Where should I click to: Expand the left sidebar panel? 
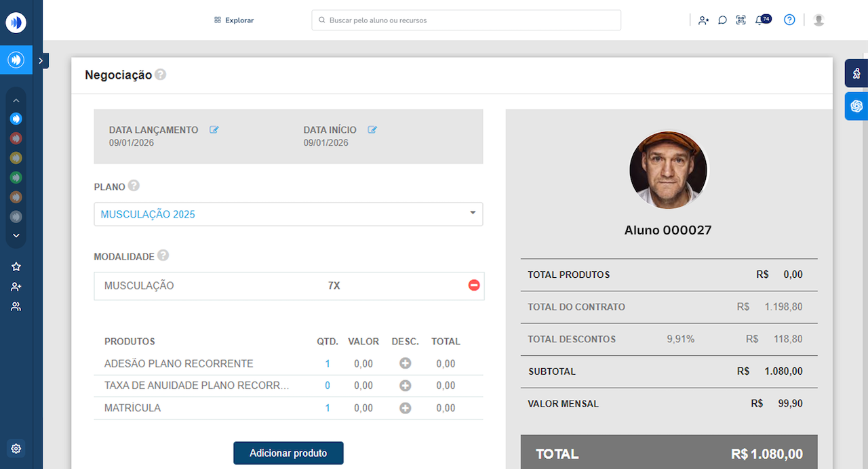click(x=41, y=60)
